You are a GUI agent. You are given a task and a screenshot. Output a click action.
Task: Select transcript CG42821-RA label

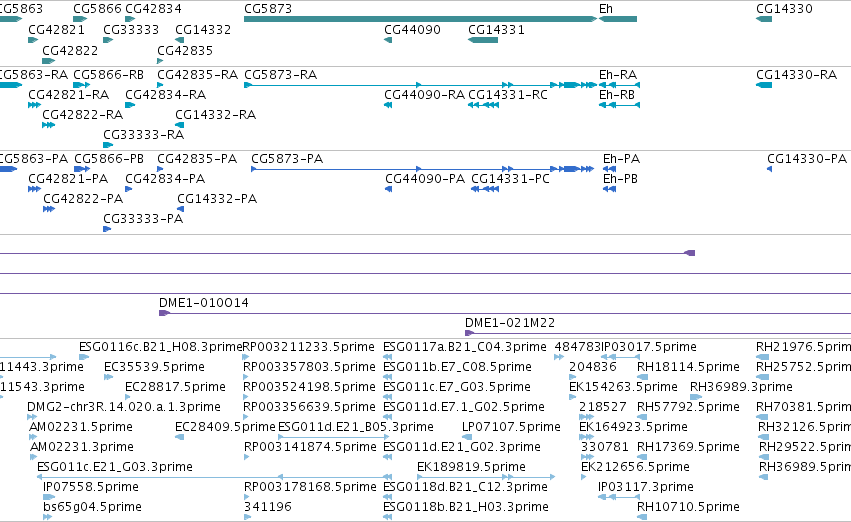pyautogui.click(x=69, y=95)
